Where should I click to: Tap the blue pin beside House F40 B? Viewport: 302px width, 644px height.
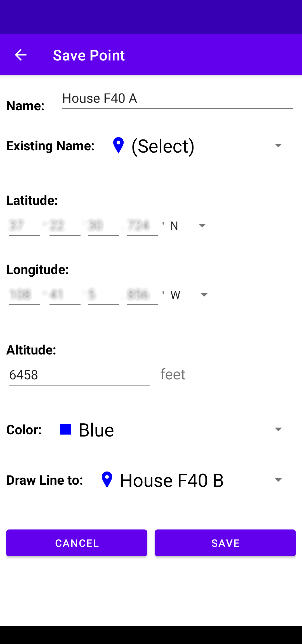(x=107, y=480)
